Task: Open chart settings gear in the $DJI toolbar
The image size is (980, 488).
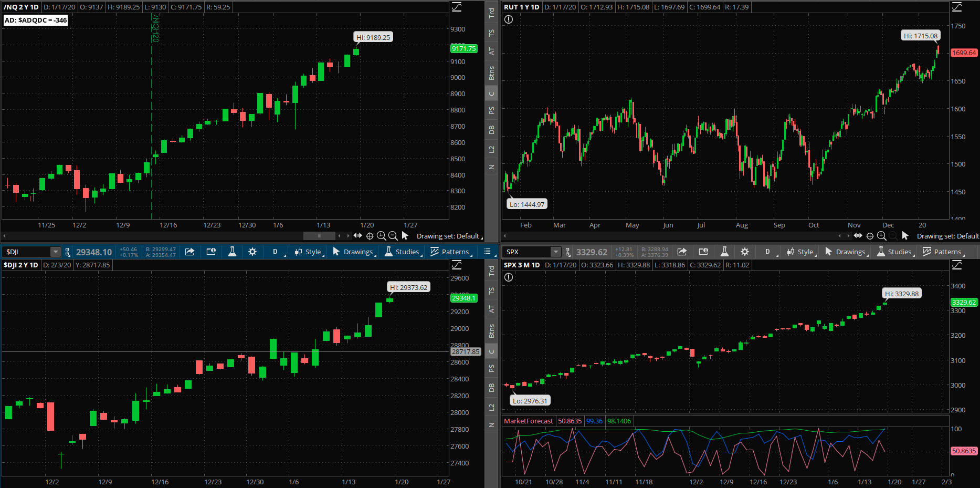Action: 252,252
